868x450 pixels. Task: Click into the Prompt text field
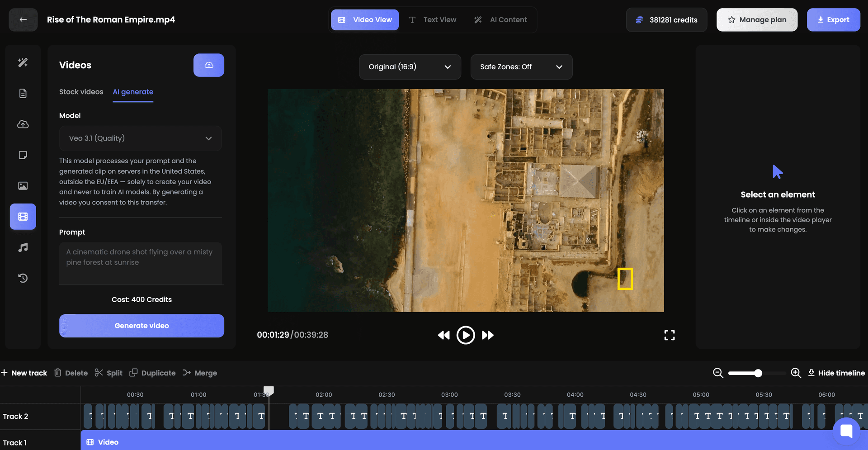141,264
